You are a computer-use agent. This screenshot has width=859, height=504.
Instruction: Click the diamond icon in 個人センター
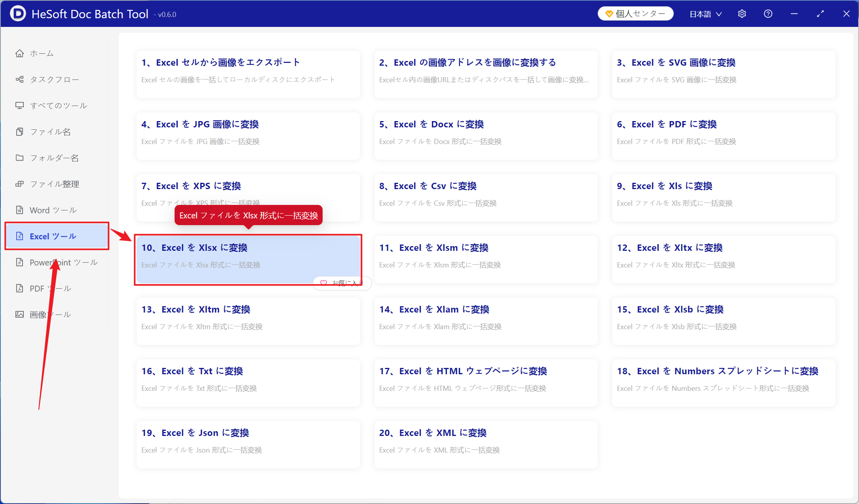609,14
